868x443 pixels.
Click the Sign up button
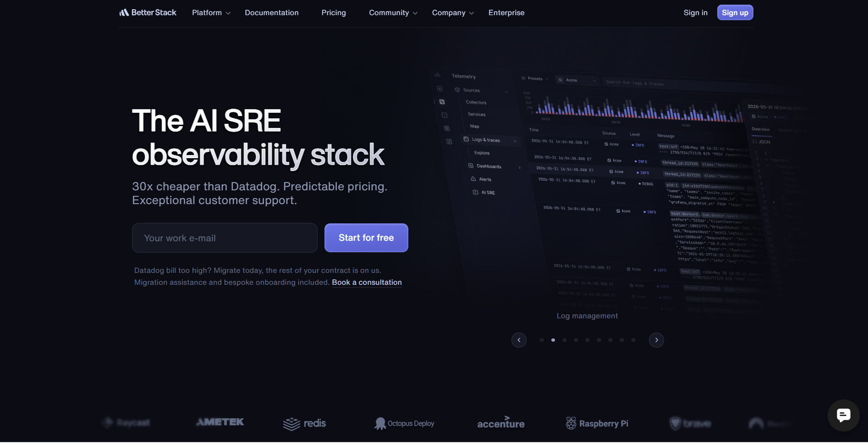pos(735,13)
